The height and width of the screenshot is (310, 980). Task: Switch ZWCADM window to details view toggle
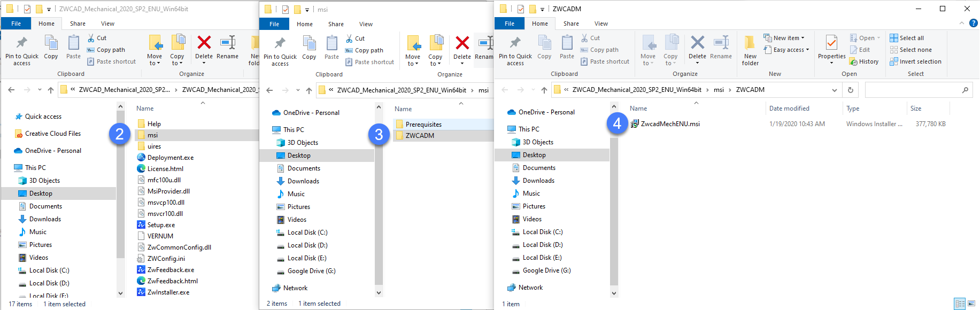coord(960,304)
